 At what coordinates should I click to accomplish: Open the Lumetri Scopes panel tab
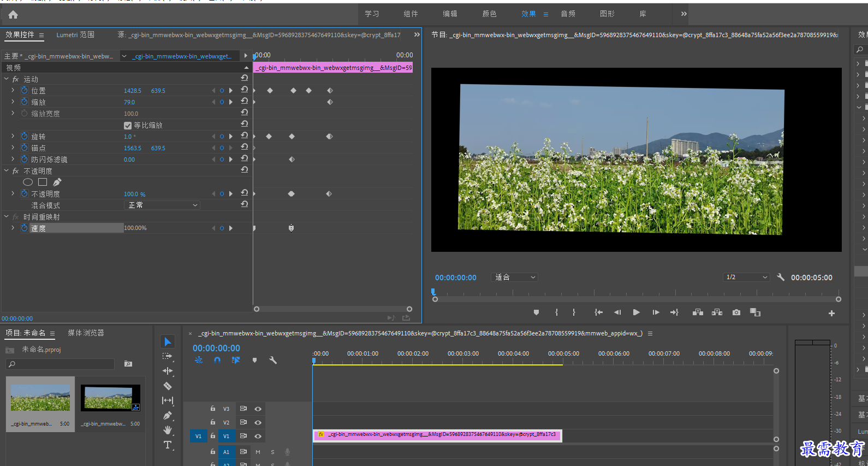click(x=75, y=34)
